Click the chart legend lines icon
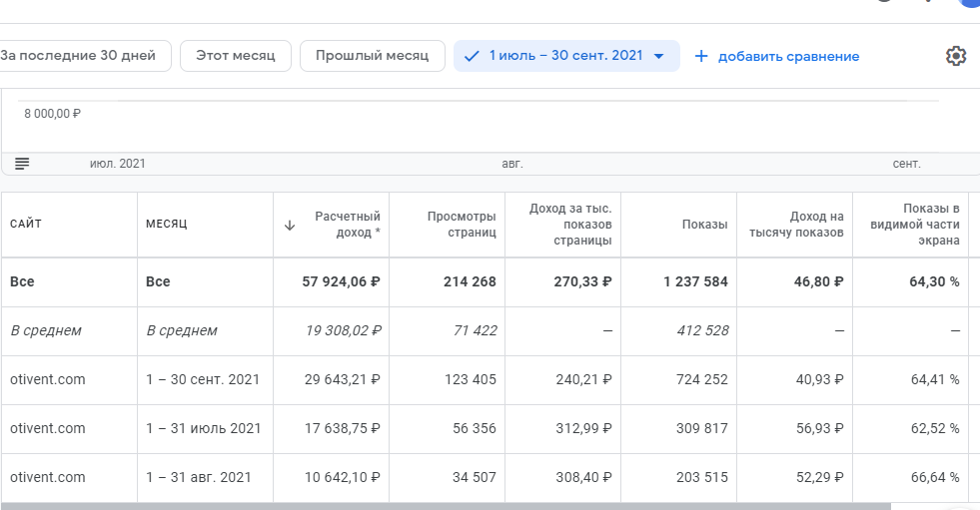 [x=22, y=164]
